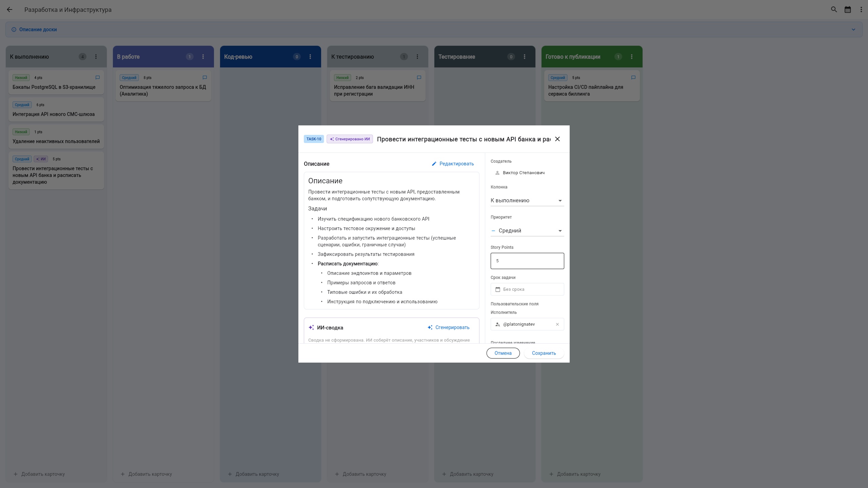Viewport: 868px width, 488px height.
Task: Click the calendar icon in 'Срок задачи' field
Action: (x=498, y=289)
